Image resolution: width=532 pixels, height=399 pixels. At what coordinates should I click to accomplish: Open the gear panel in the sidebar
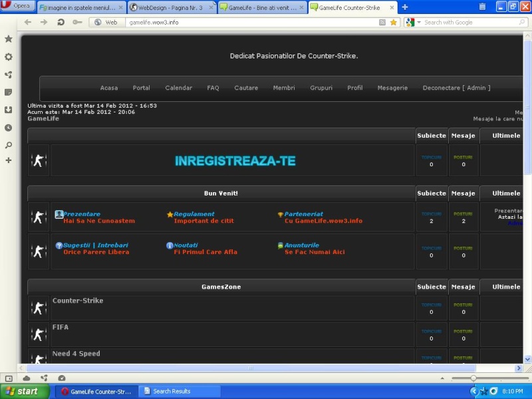tap(9, 57)
